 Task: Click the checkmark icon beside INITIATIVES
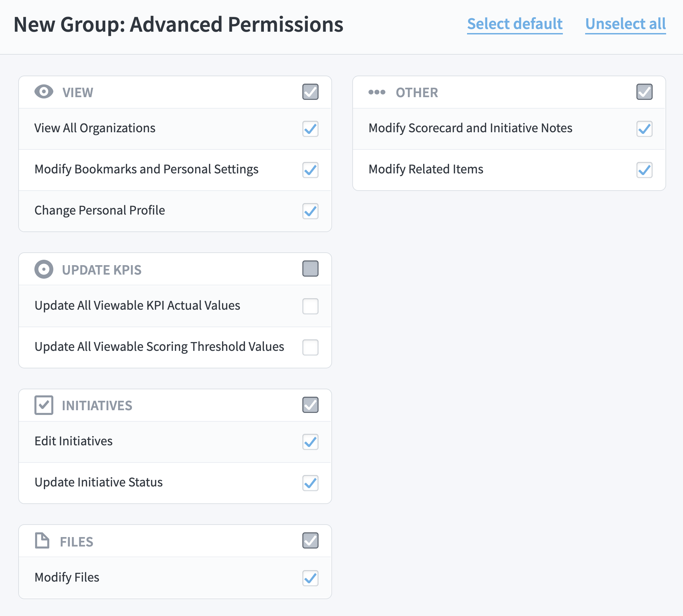tap(44, 405)
